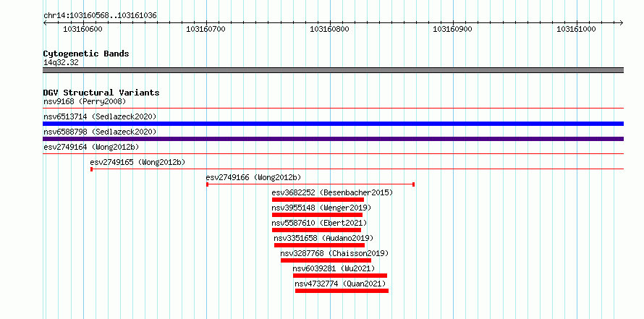The image size is (644, 319).
Task: Click the DGV Structural Variants track title
Action: 101,93
